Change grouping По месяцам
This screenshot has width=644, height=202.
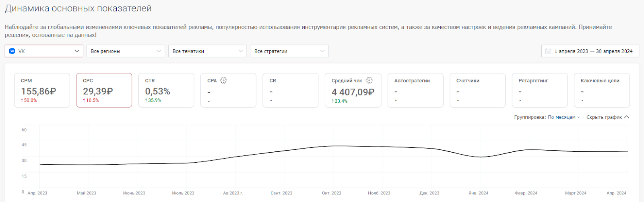click(x=564, y=117)
